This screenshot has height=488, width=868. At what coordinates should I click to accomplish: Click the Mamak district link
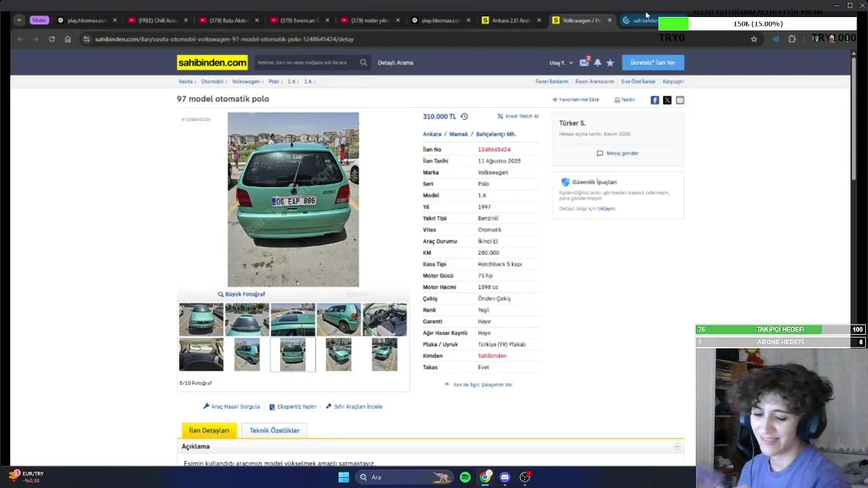[x=458, y=134]
